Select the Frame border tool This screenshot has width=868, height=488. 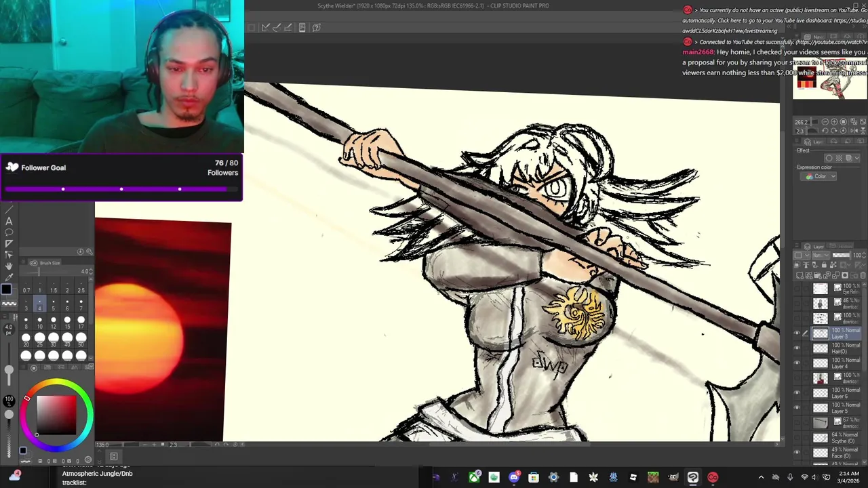(9, 243)
